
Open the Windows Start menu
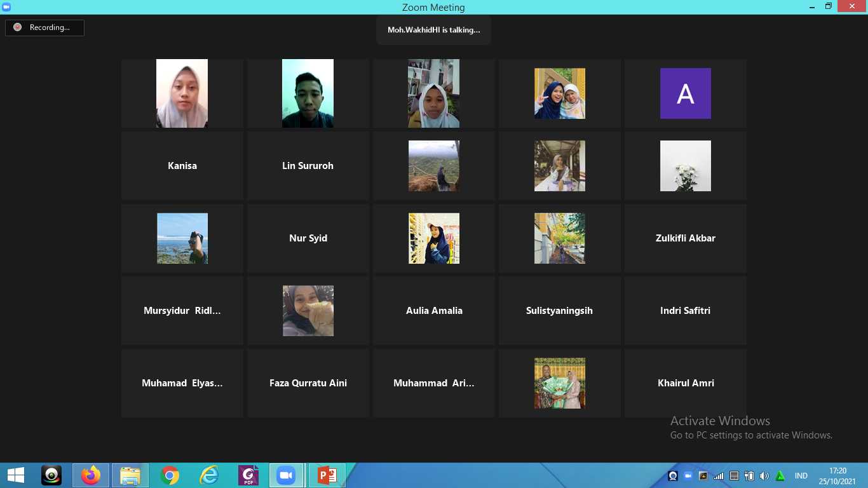15,475
